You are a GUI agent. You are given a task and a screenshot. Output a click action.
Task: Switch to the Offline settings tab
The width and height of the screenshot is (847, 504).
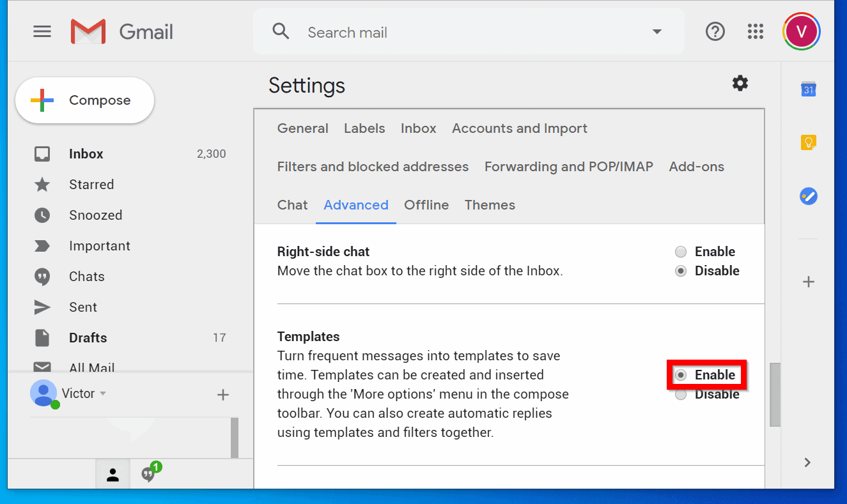426,205
